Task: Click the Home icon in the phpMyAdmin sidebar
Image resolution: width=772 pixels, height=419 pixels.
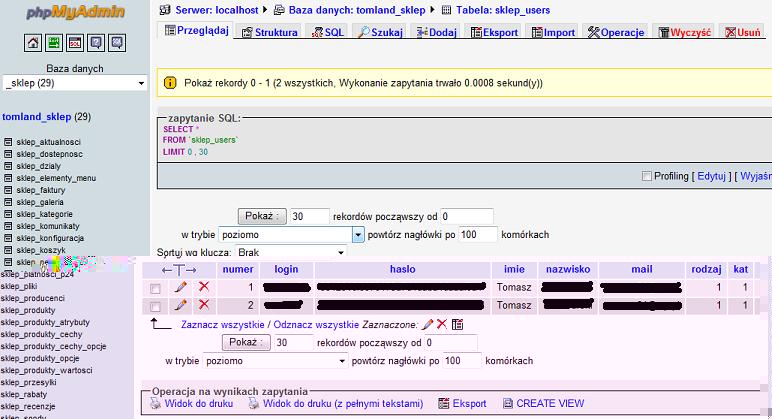Action: pos(32,43)
